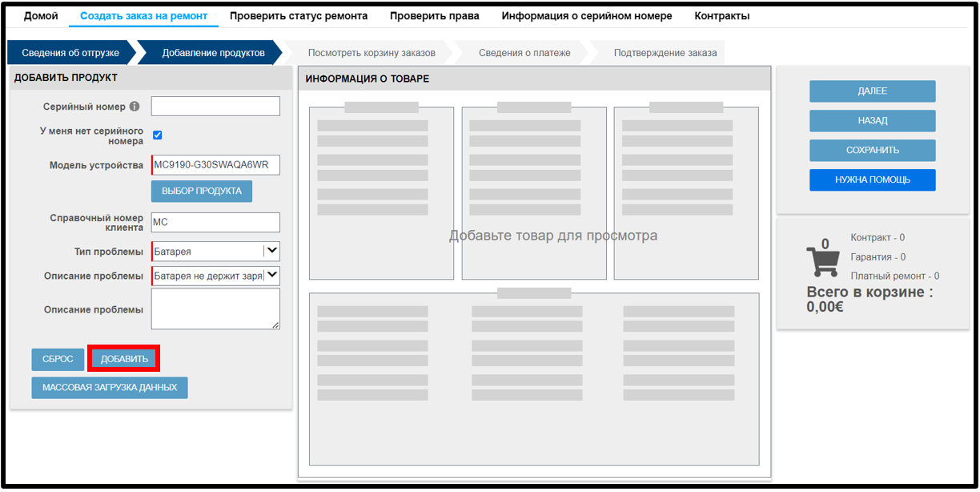
Task: Open 'Информация о серийном номере' menu
Action: click(587, 16)
